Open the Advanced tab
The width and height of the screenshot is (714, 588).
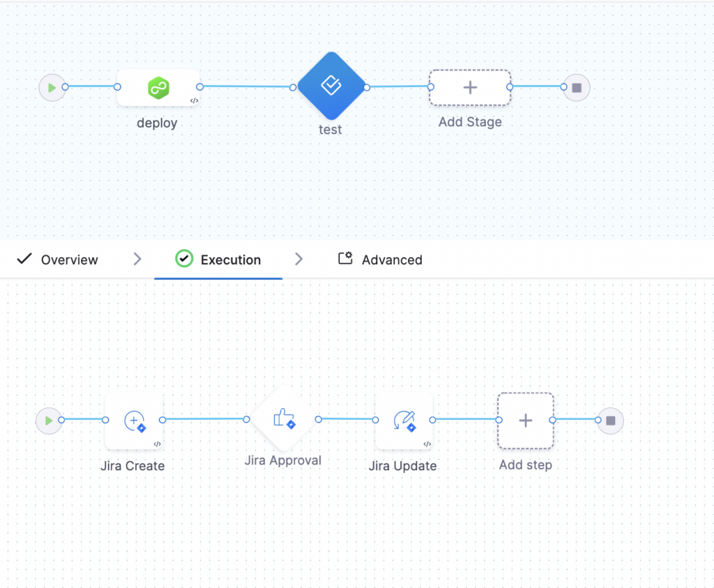(380, 259)
